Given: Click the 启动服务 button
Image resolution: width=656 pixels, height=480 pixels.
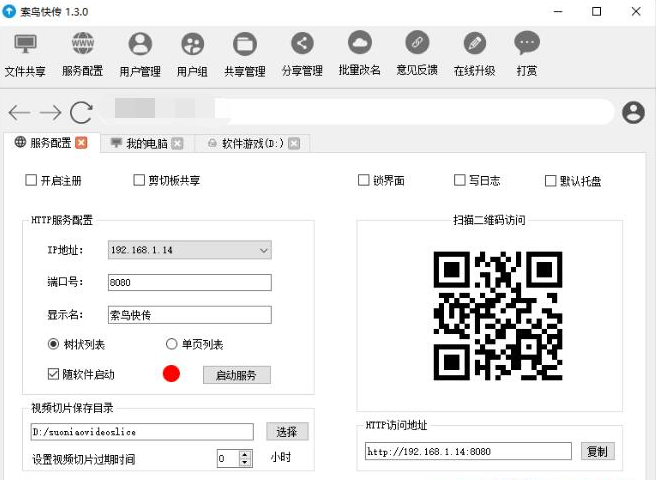Looking at the screenshot, I should [237, 375].
